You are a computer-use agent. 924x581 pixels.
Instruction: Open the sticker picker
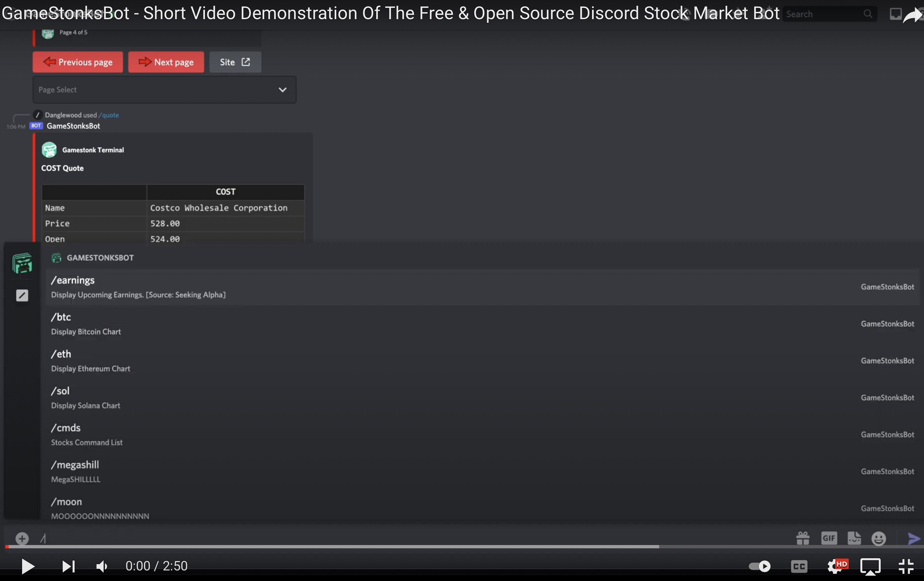coord(854,538)
